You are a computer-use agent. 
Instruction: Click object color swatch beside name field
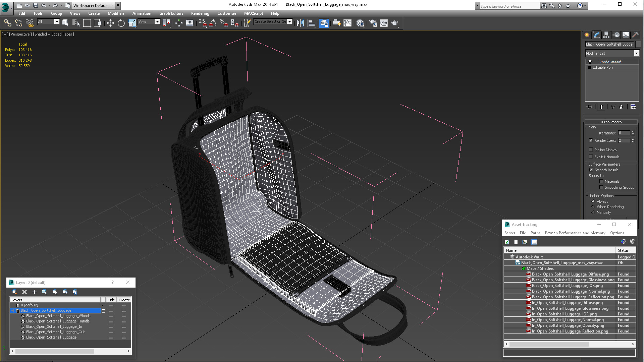(638, 44)
